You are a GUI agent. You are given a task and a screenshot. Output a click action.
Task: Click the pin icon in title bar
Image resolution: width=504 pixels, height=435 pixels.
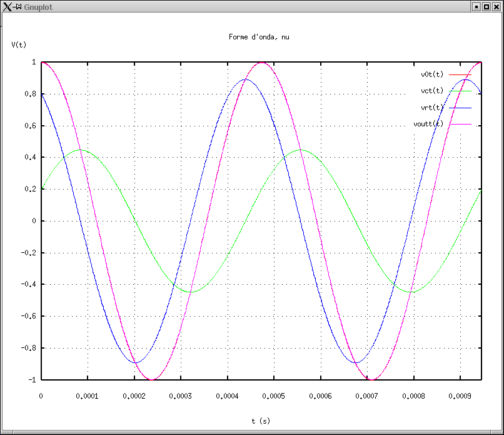17,6
